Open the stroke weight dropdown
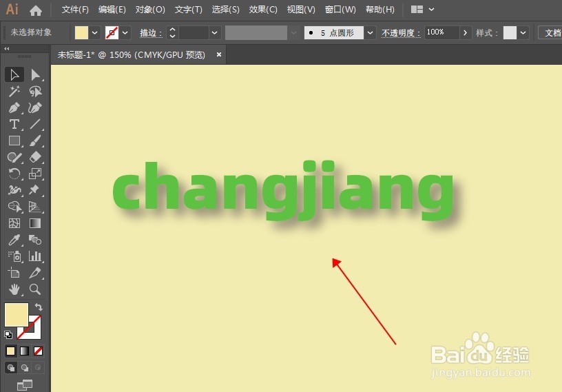Image resolution: width=562 pixels, height=392 pixels. click(214, 32)
